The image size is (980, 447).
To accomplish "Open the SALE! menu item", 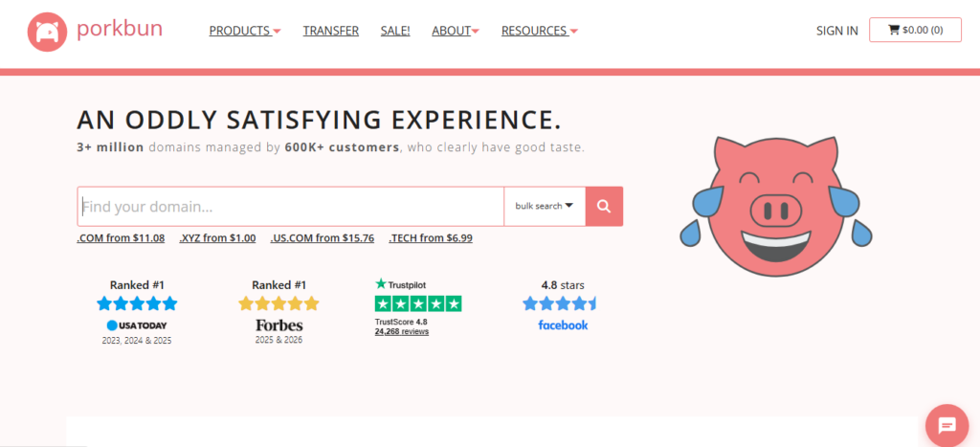I will click(x=395, y=31).
